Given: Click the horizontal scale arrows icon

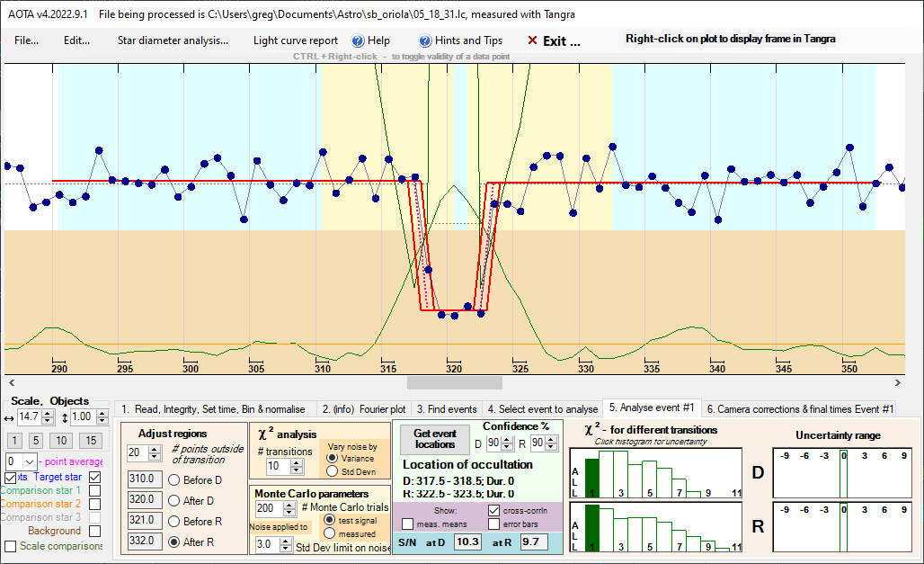Looking at the screenshot, I should coord(9,417).
